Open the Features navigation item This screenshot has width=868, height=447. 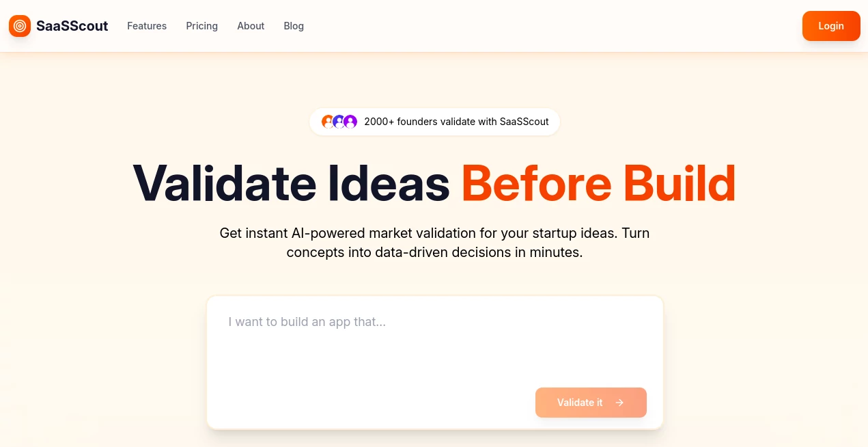click(x=147, y=26)
